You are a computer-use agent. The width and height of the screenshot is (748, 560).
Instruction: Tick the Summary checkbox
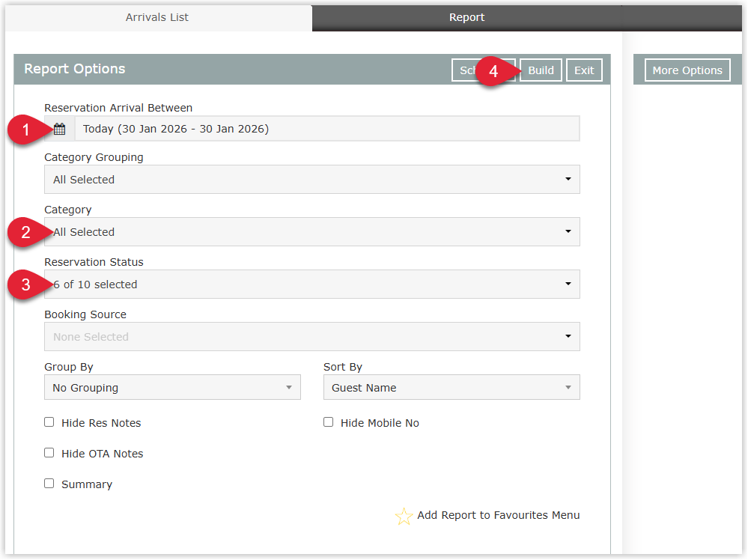pos(49,483)
